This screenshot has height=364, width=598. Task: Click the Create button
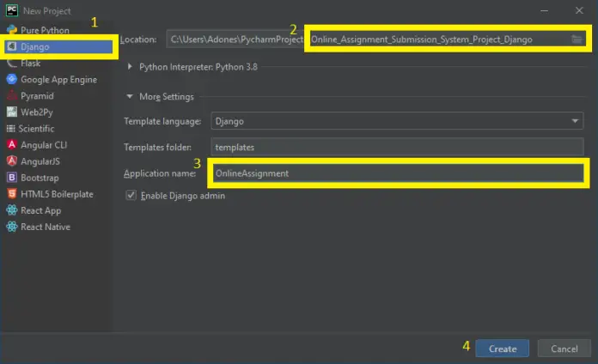coord(503,349)
